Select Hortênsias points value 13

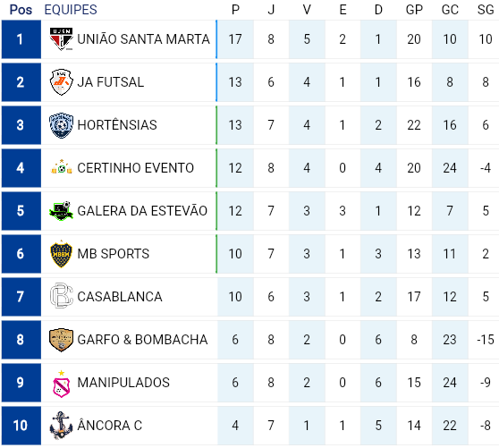point(235,125)
